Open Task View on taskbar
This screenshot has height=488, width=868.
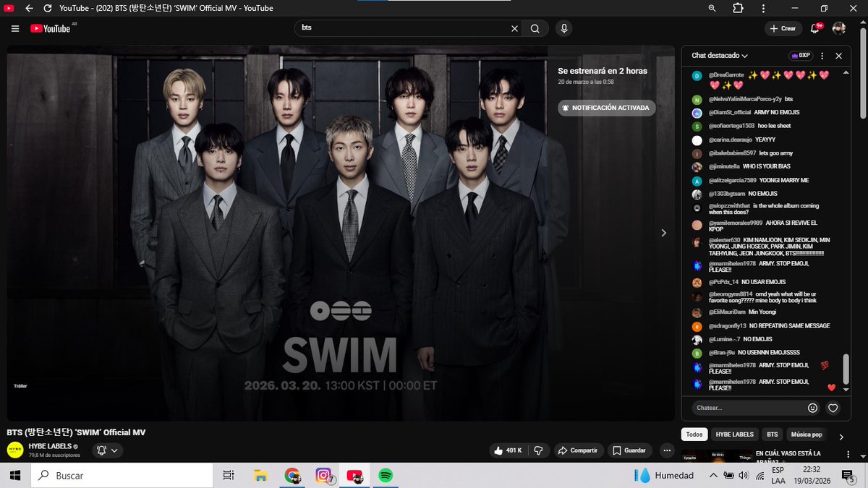[x=228, y=475]
